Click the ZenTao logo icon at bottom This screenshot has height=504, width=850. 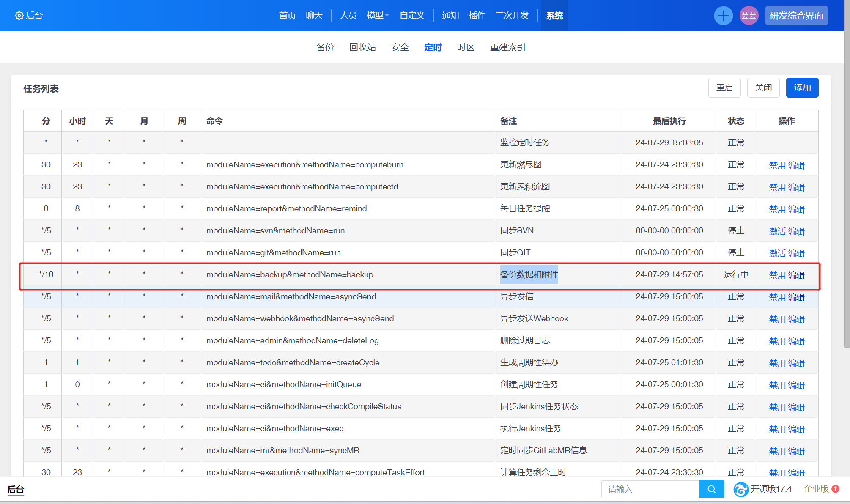740,489
